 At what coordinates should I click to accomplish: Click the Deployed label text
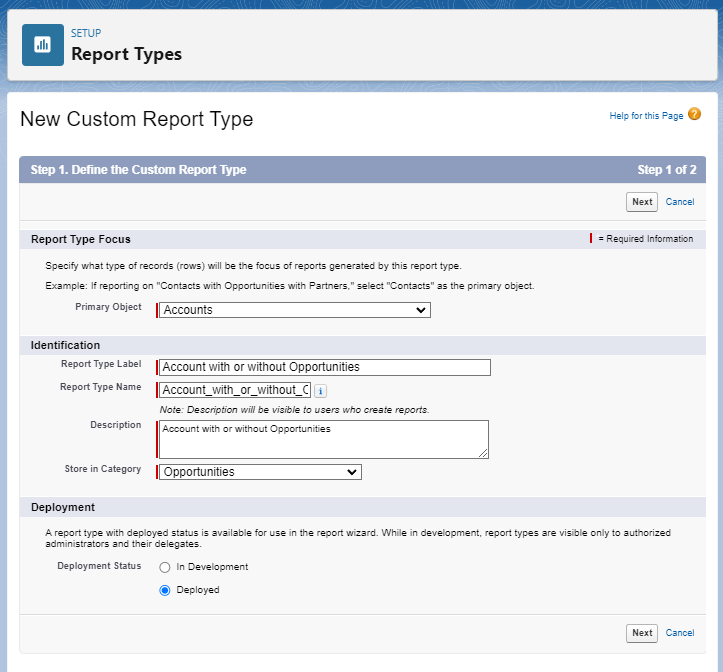(197, 590)
